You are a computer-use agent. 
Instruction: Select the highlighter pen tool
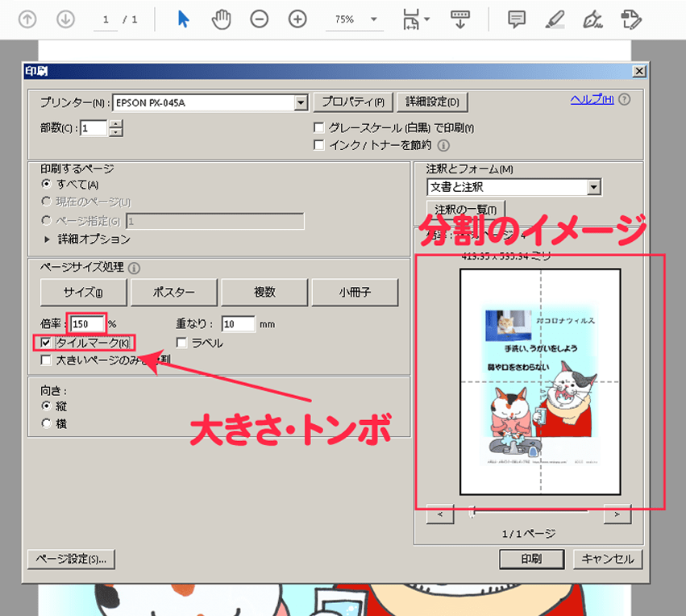click(x=555, y=19)
